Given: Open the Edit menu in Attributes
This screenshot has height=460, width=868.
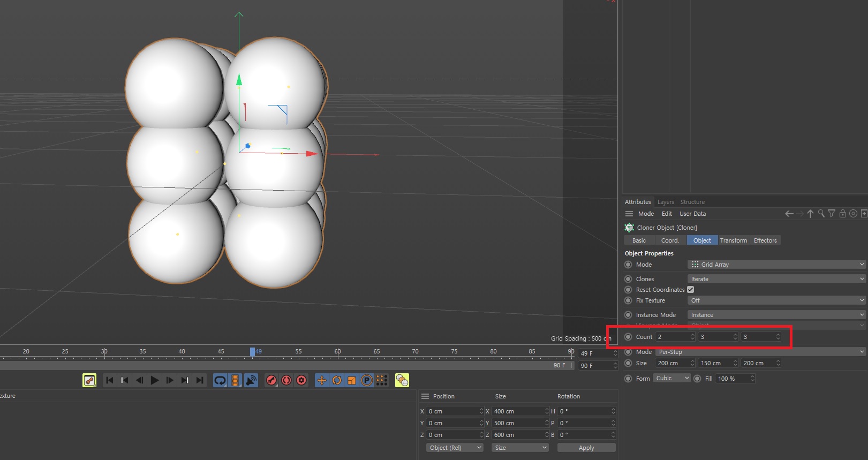Looking at the screenshot, I should click(x=667, y=214).
